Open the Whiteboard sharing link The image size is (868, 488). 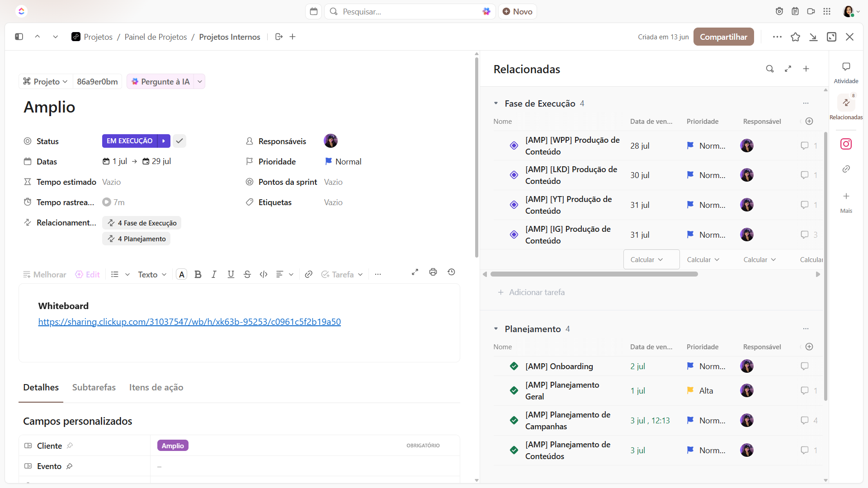pyautogui.click(x=189, y=322)
